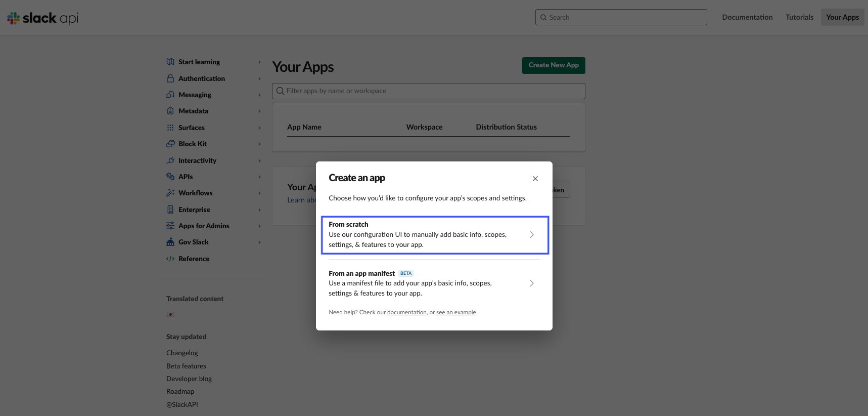Image resolution: width=868 pixels, height=416 pixels.
Task: Expand the Surfaces sidebar section
Action: point(259,128)
